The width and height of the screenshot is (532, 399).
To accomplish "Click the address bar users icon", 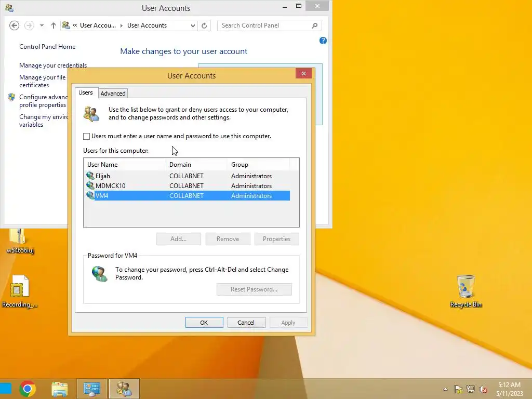I will (66, 25).
